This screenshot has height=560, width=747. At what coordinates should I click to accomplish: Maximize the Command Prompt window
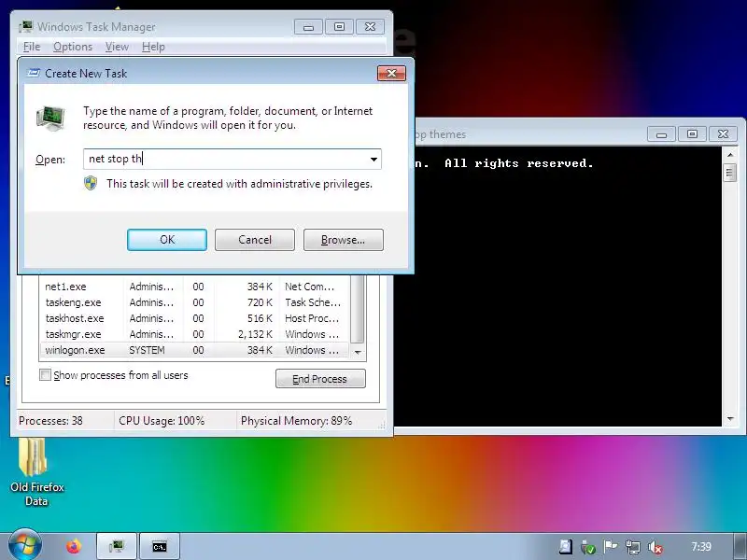click(x=692, y=134)
